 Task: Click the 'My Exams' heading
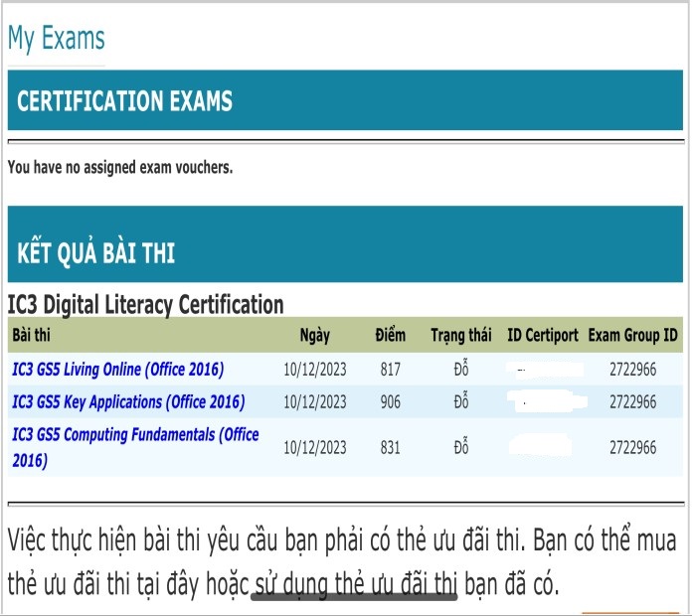pyautogui.click(x=57, y=39)
